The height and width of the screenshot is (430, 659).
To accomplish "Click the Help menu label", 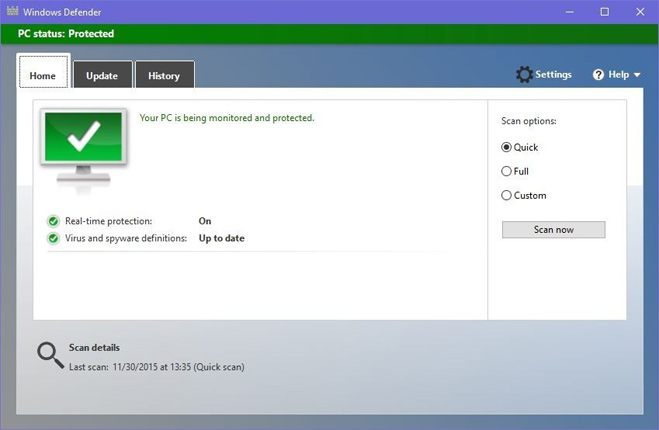I will tap(618, 74).
